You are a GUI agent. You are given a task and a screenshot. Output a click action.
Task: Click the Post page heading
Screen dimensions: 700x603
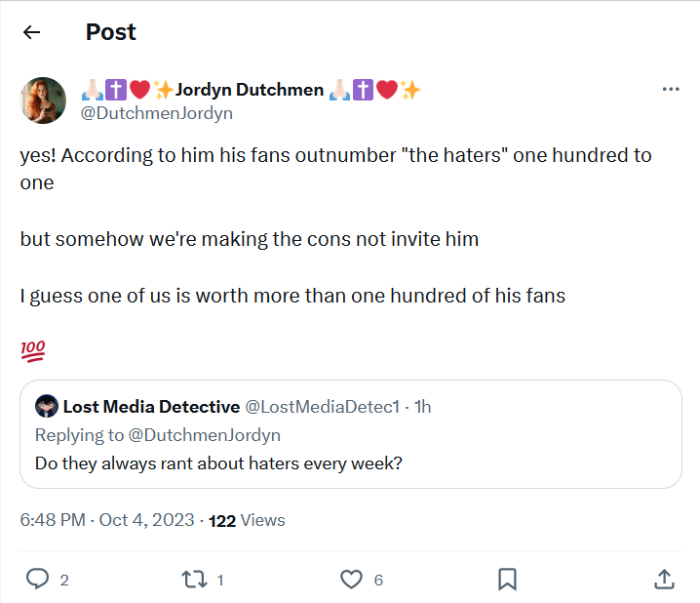coord(111,32)
